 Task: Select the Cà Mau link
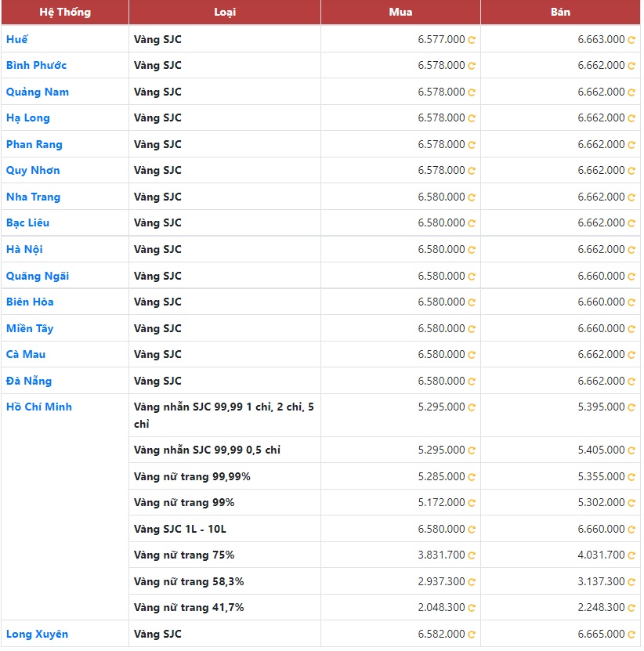point(26,354)
